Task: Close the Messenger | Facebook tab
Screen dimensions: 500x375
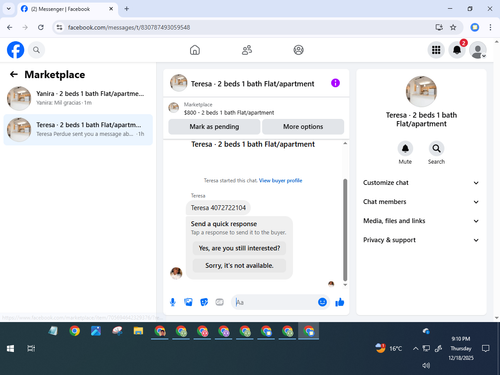Action: pyautogui.click(x=111, y=9)
